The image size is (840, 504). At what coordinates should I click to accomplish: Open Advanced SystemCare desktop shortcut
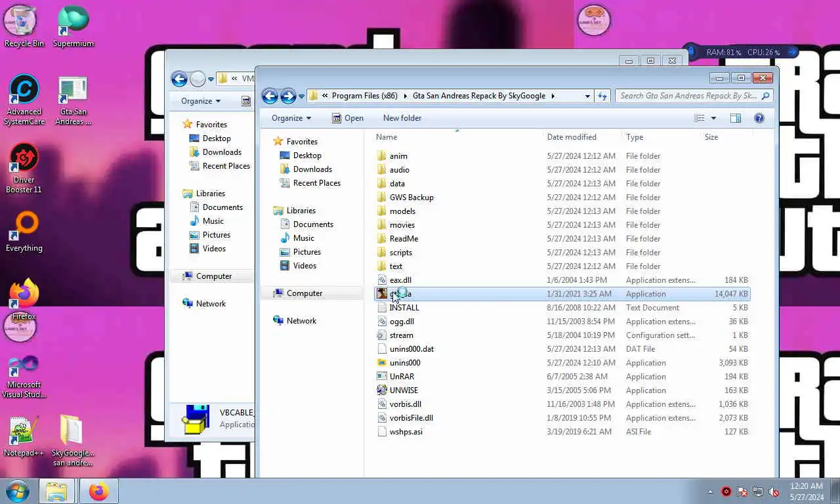(x=24, y=100)
